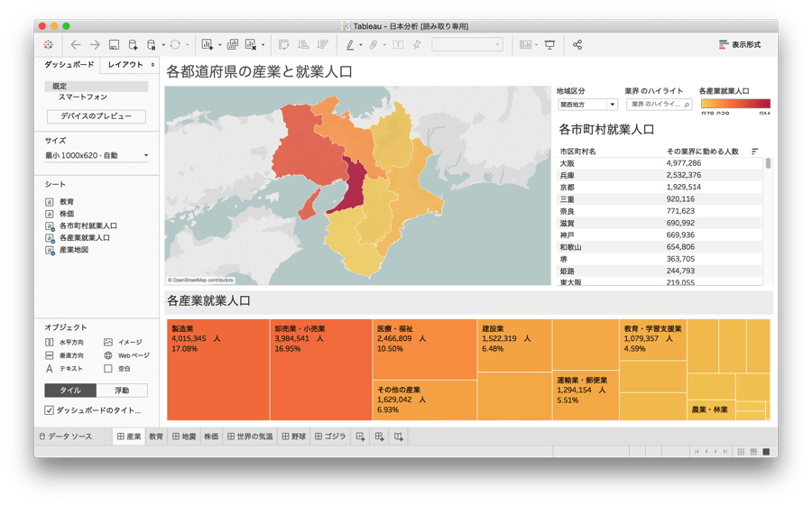Screen dimensions: 812x506
Task: Select the Web ページ object icon
Action: pyautogui.click(x=108, y=355)
